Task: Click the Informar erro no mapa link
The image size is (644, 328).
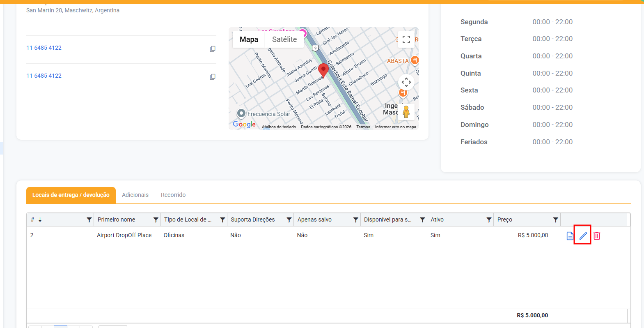Action: point(395,127)
